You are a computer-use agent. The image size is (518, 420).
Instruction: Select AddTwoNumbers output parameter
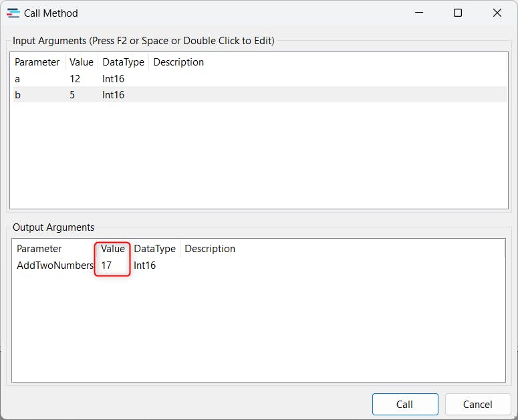click(x=55, y=266)
